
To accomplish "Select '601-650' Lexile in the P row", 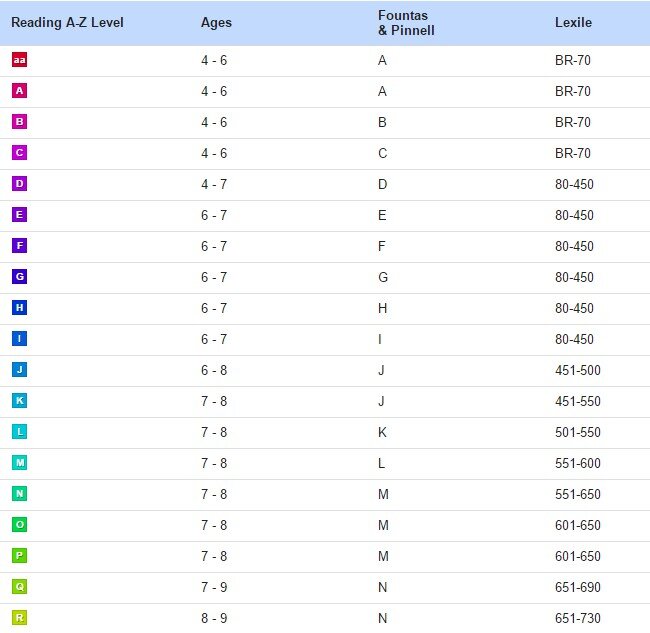I will coord(578,556).
